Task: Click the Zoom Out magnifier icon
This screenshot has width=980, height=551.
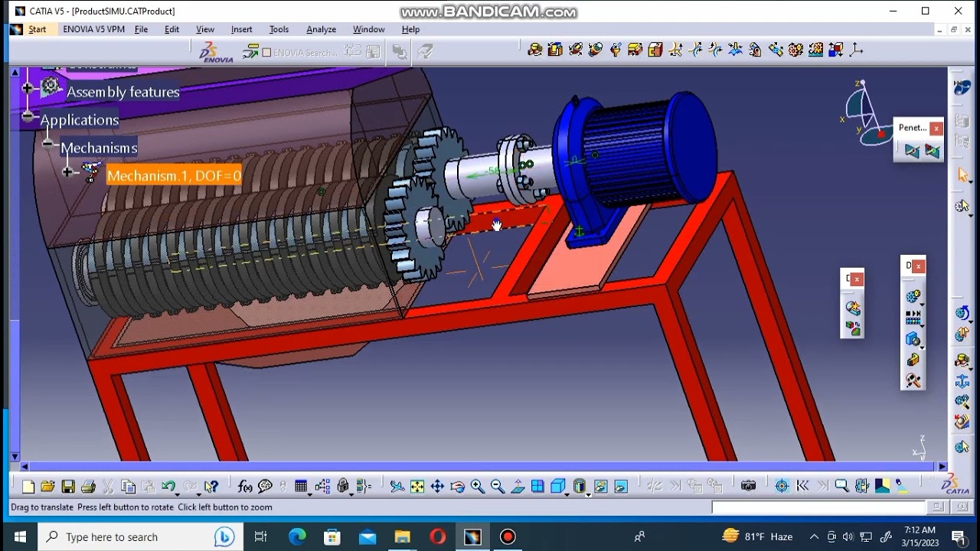Action: (497, 486)
